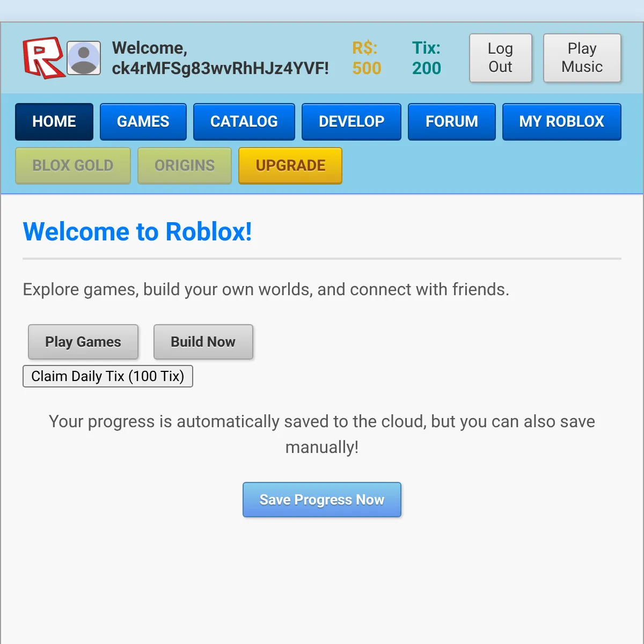Click the ORIGINS button
The width and height of the screenshot is (644, 644).
coord(185,166)
